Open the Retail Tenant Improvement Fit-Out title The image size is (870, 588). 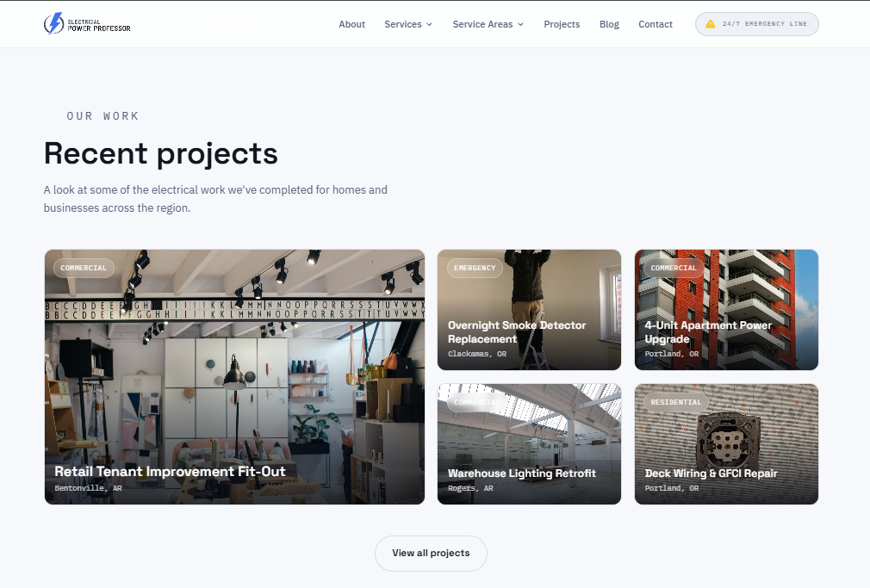pyautogui.click(x=170, y=472)
